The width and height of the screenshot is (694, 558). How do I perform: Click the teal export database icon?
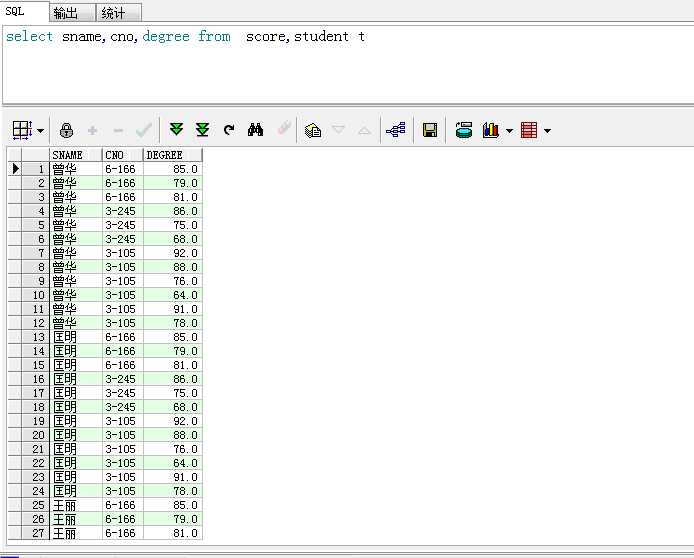point(464,130)
